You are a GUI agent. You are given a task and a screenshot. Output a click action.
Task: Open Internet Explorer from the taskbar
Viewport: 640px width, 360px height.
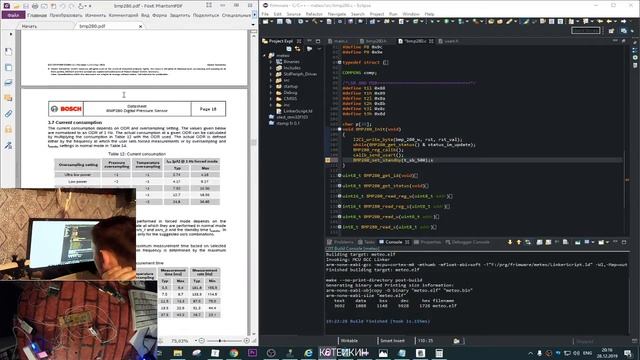coord(309,353)
